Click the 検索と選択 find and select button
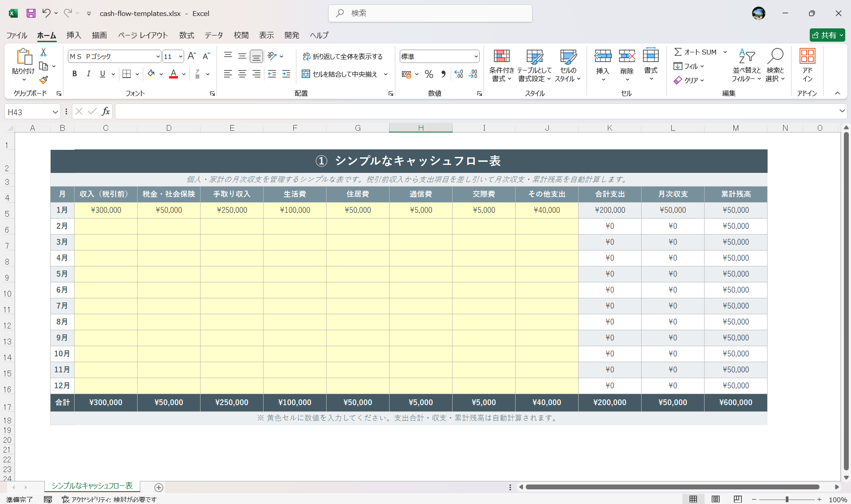The width and height of the screenshot is (851, 504). (x=775, y=66)
